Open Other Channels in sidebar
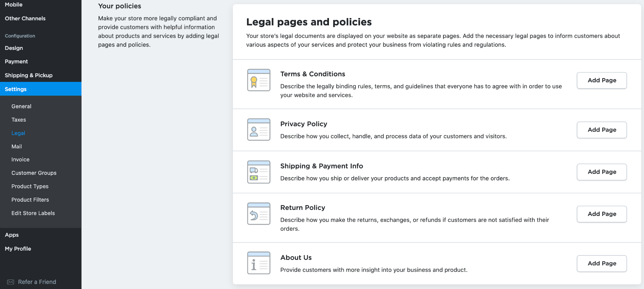This screenshot has width=644, height=289. click(x=25, y=18)
